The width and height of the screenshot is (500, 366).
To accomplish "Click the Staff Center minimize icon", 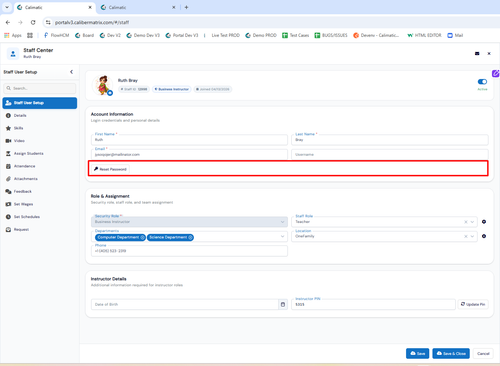I will [x=477, y=53].
